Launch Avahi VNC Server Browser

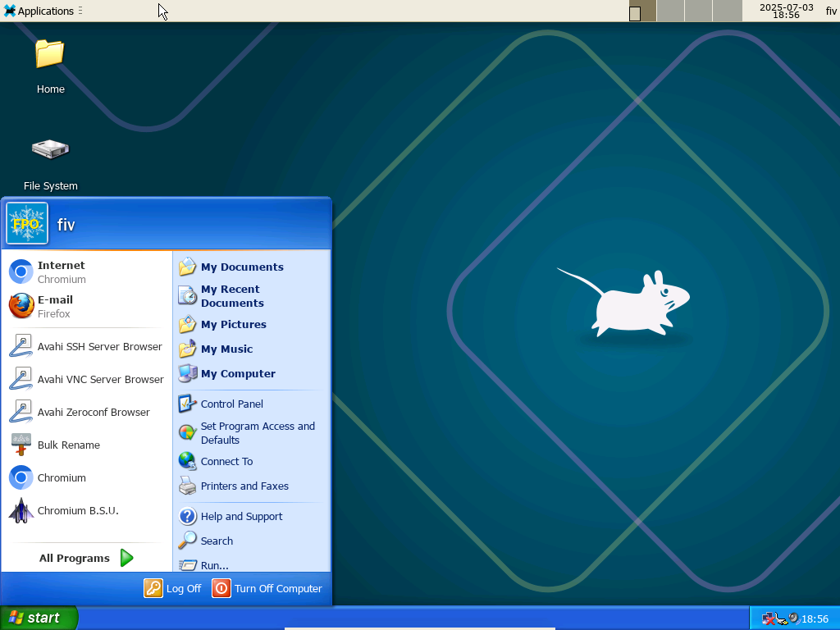tap(100, 380)
